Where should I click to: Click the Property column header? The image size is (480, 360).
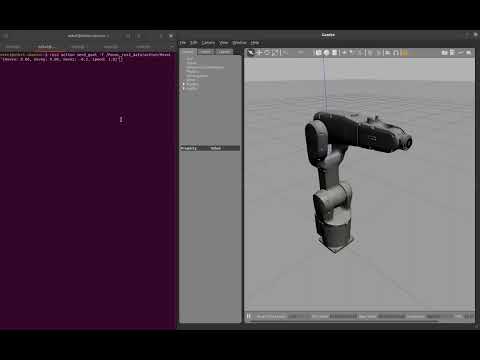[189, 148]
